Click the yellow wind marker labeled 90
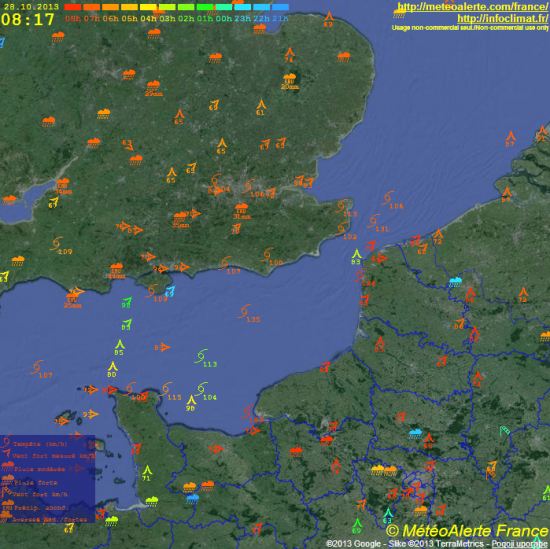The width and height of the screenshot is (550, 549). (x=191, y=403)
